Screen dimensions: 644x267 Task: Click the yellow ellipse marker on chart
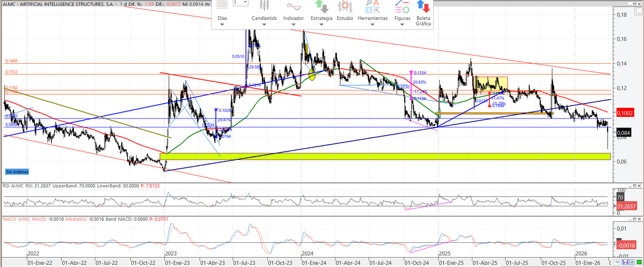coord(312,74)
